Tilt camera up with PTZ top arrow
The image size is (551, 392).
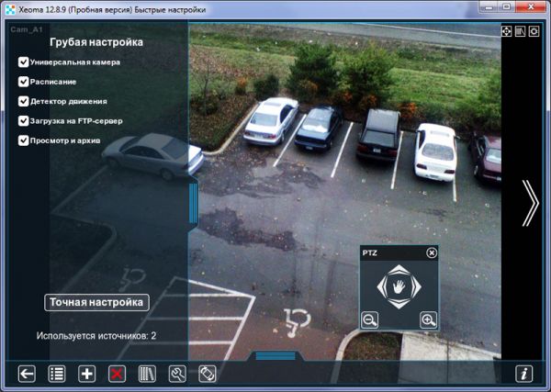click(399, 269)
